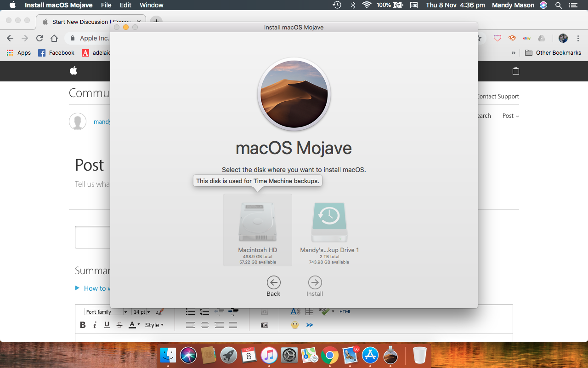The height and width of the screenshot is (368, 588).
Task: Go back in Chrome browser
Action: pyautogui.click(x=10, y=38)
